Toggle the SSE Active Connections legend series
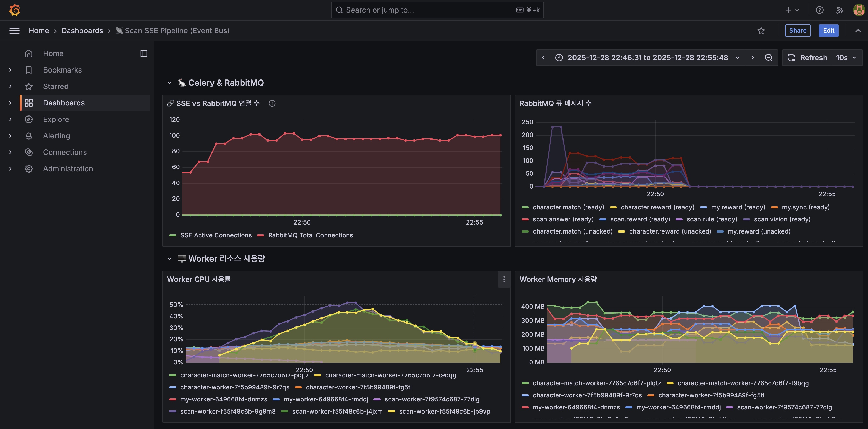The image size is (868, 429). (216, 235)
